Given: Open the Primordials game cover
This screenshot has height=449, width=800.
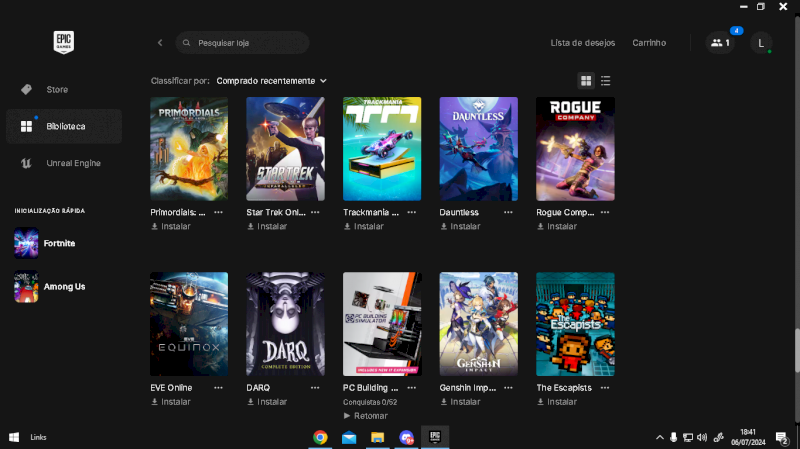Looking at the screenshot, I should click(x=189, y=148).
